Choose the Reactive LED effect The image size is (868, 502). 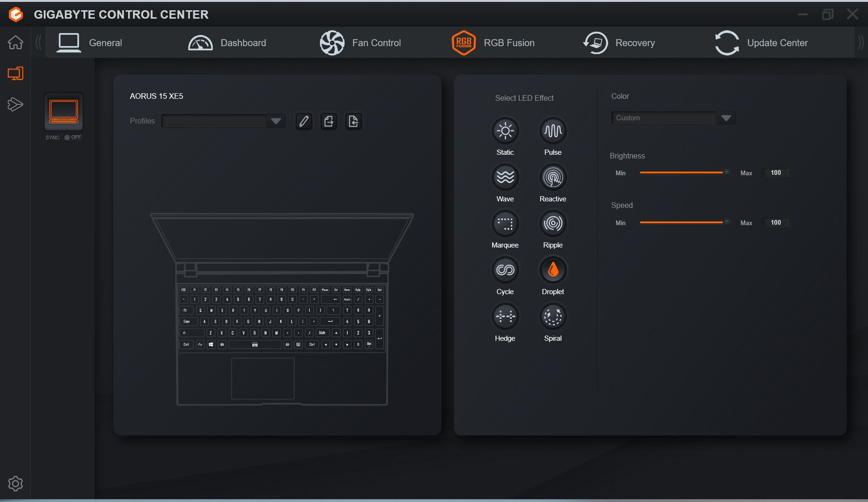click(x=553, y=177)
